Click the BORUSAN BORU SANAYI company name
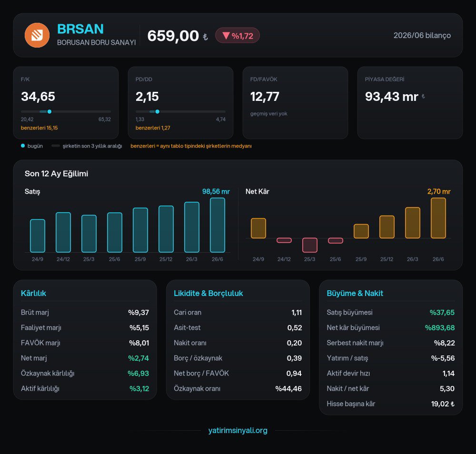476x454 pixels. click(96, 42)
